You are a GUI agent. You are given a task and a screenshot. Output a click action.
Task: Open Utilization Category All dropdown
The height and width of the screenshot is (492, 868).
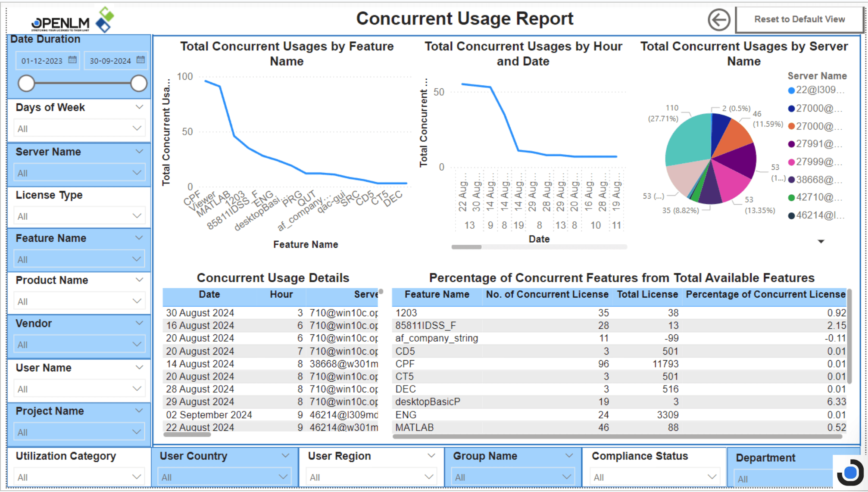pos(79,477)
